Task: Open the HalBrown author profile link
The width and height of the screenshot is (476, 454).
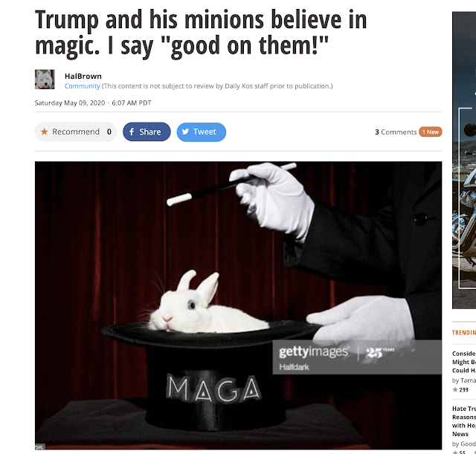Action: (83, 76)
